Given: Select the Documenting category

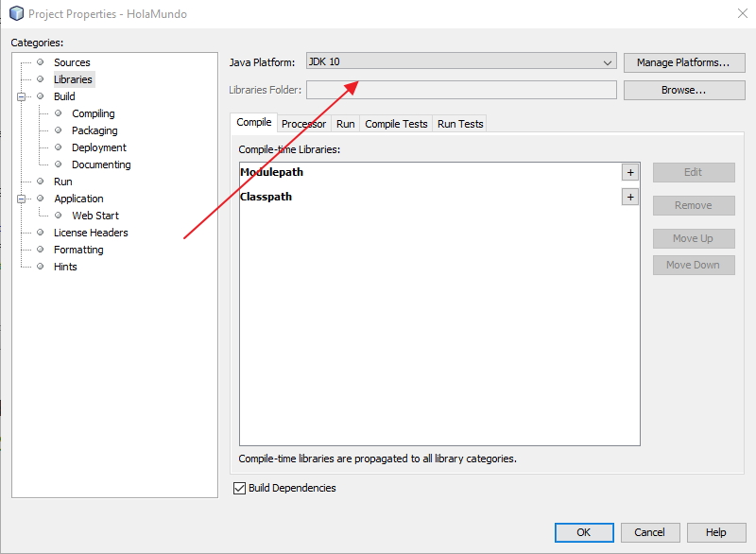Looking at the screenshot, I should point(101,164).
